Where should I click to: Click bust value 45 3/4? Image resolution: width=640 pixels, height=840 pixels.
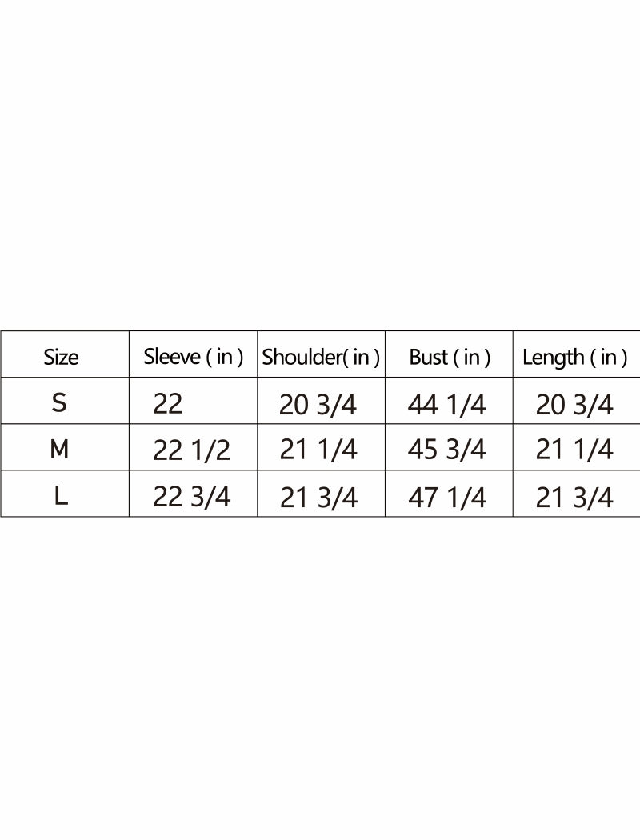click(446, 450)
